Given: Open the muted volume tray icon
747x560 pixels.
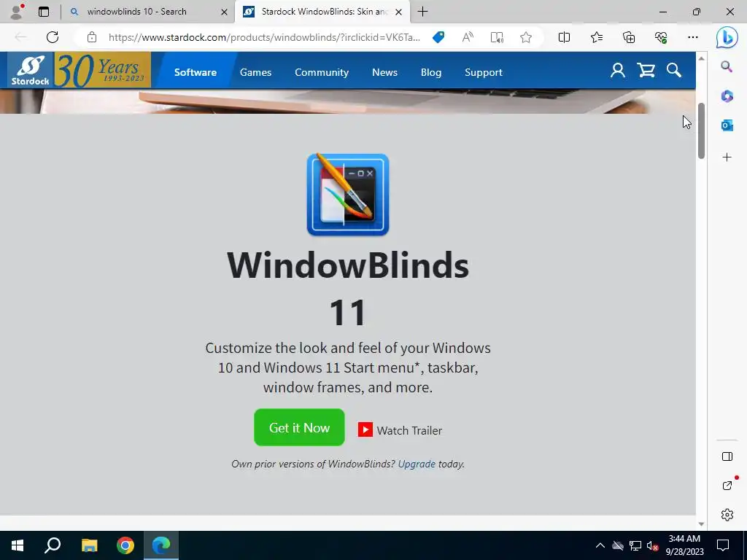Looking at the screenshot, I should [652, 545].
